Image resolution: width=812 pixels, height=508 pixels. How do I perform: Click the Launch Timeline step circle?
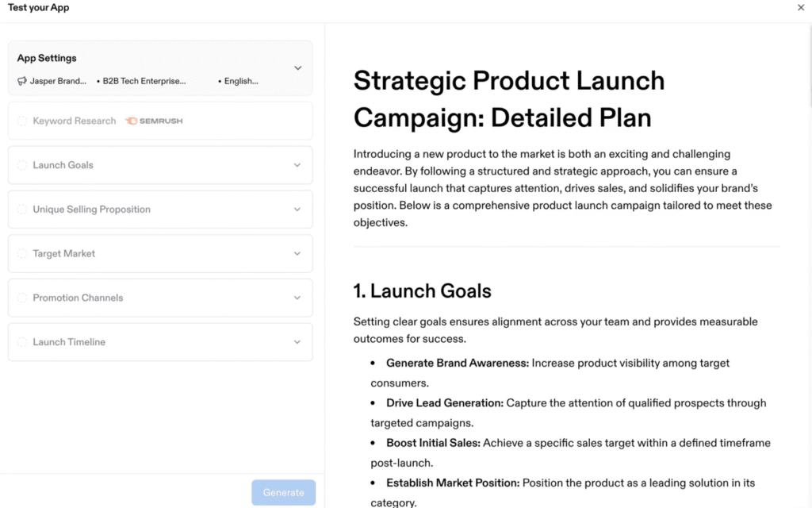pyautogui.click(x=22, y=342)
